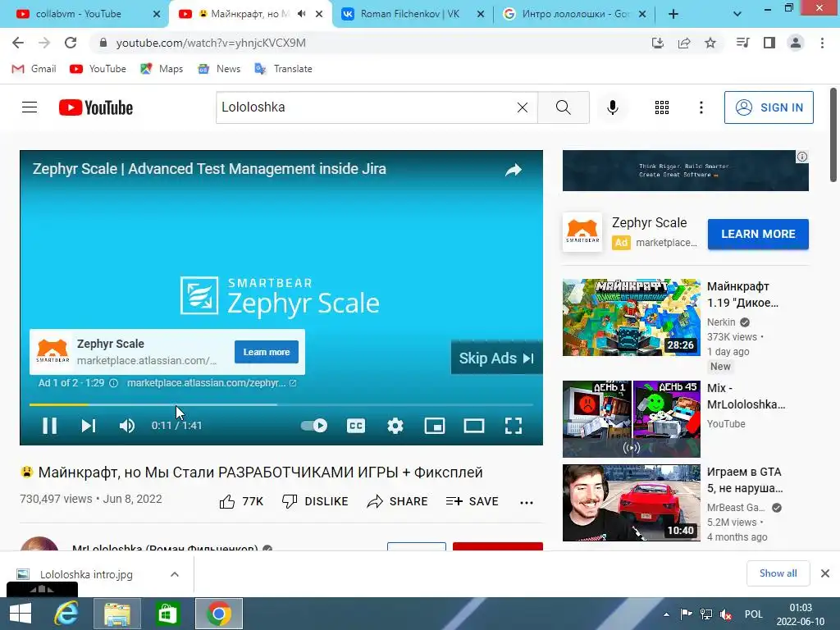Image resolution: width=840 pixels, height=630 pixels.
Task: Seek within the video progress bar
Action: (x=281, y=404)
